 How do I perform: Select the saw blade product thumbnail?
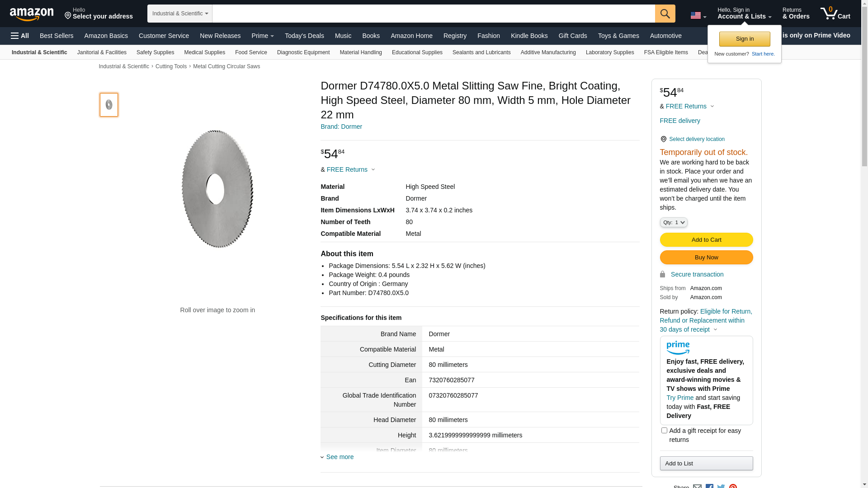109,105
